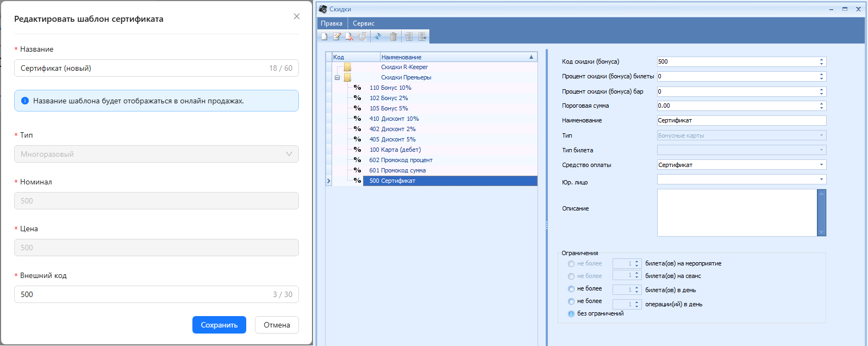868x346 pixels.
Task: Click the new discount document icon
Action: coord(324,37)
